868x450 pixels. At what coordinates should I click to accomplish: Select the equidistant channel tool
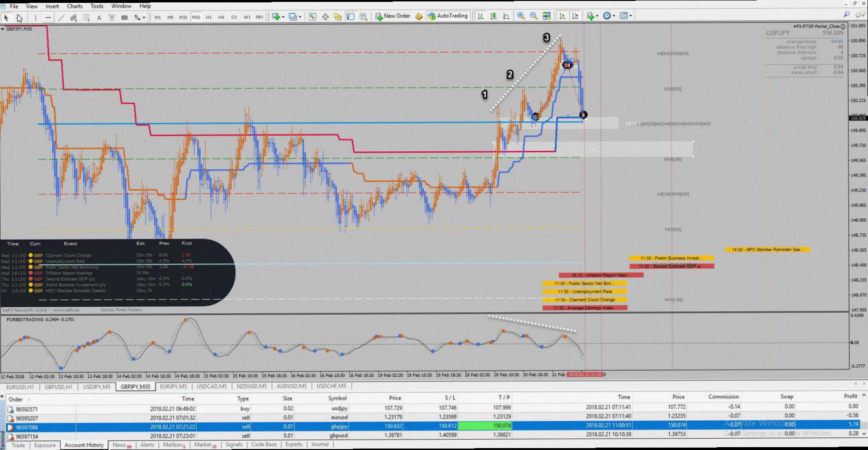tap(74, 18)
